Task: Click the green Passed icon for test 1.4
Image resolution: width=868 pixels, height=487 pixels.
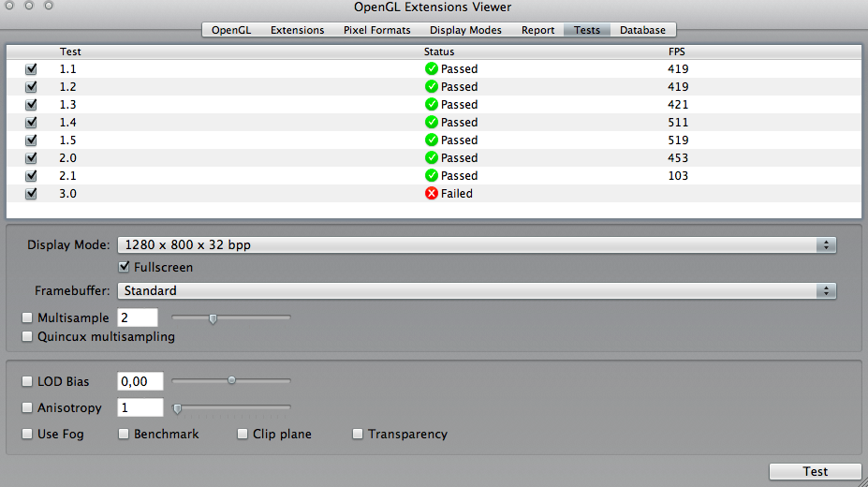Action: pyautogui.click(x=432, y=122)
